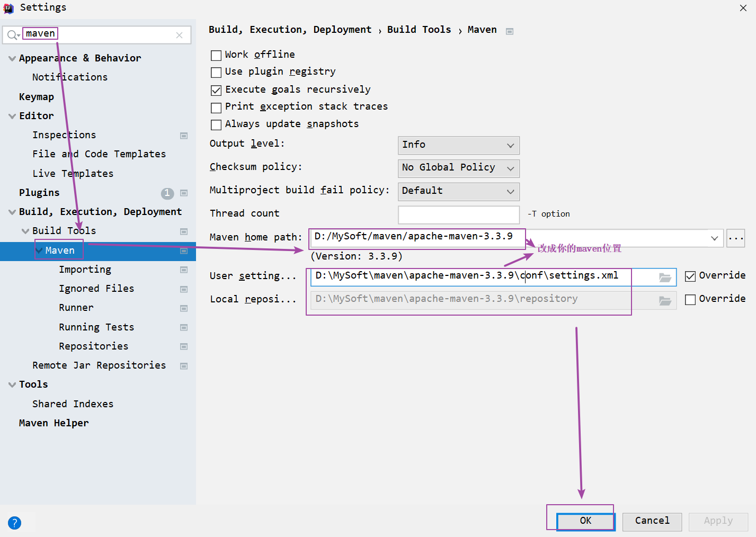Enable Print exception stack traces
Image resolution: width=756 pixels, height=537 pixels.
[216, 108]
